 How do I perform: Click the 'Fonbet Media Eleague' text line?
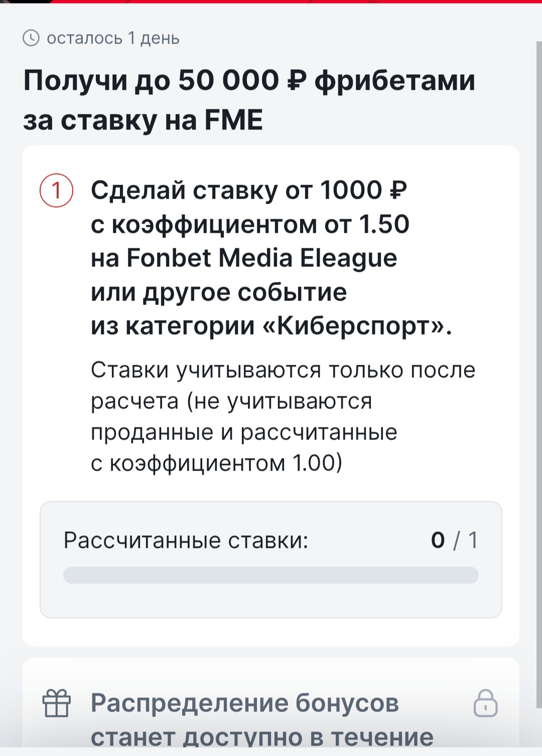[x=244, y=258]
